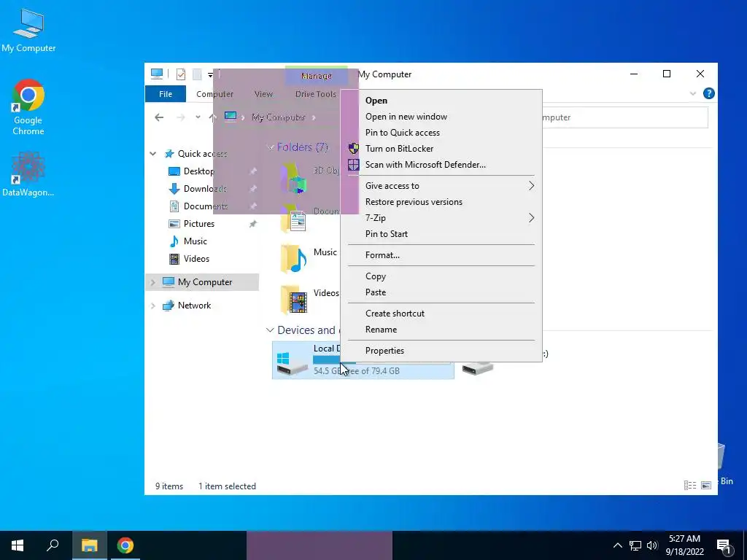Launch the Google Chrome desktop shortcut
This screenshot has width=747, height=560.
[28, 107]
